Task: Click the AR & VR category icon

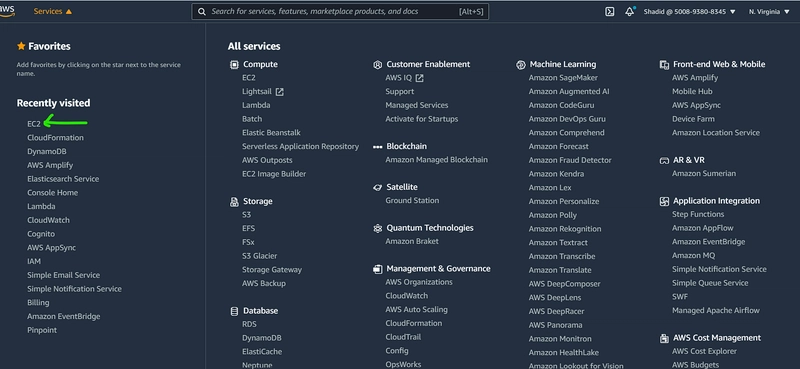Action: (x=664, y=160)
